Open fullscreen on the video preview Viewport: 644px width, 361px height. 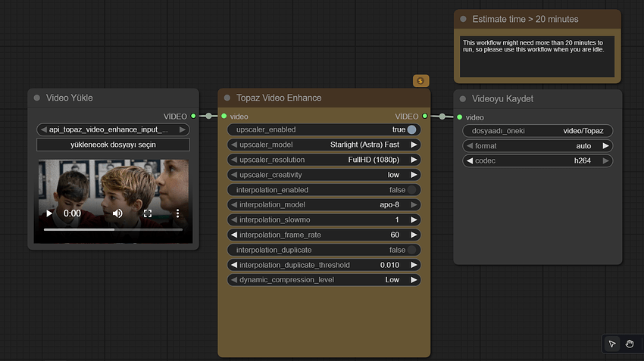click(x=148, y=214)
